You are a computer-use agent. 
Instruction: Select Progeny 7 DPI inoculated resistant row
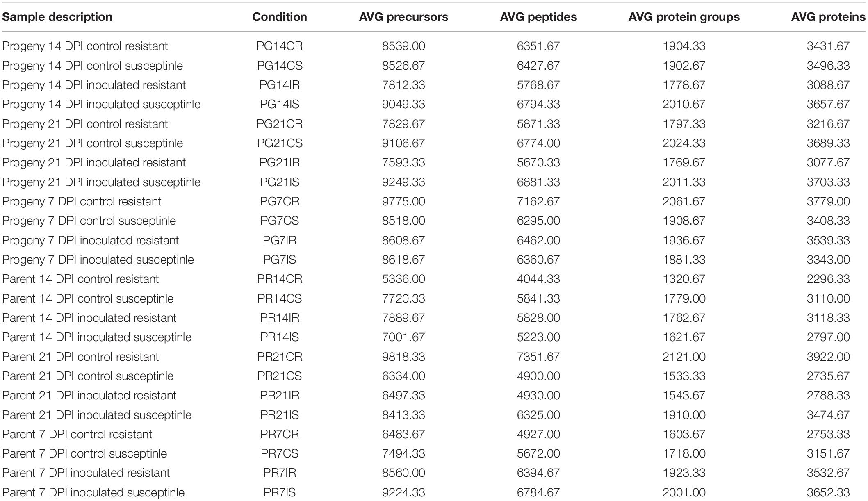(434, 240)
